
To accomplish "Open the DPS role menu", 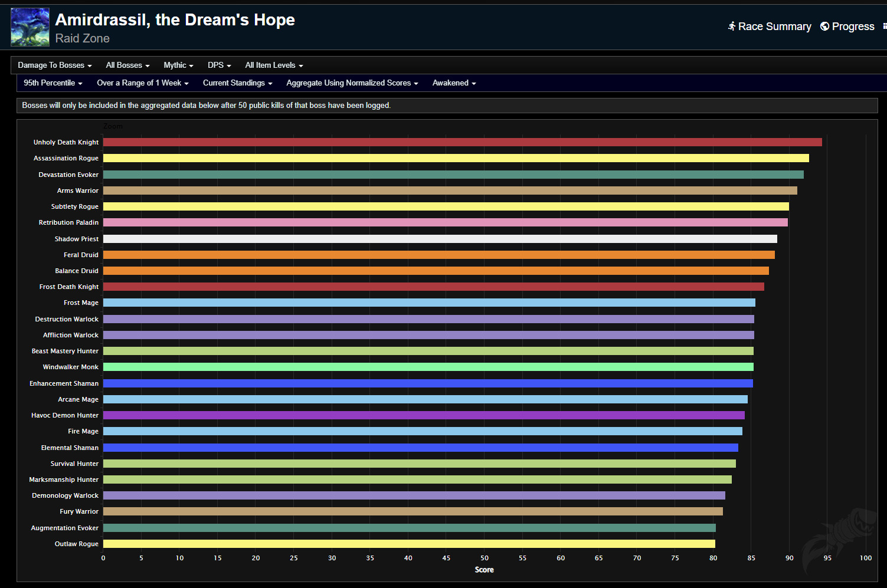I will click(219, 65).
